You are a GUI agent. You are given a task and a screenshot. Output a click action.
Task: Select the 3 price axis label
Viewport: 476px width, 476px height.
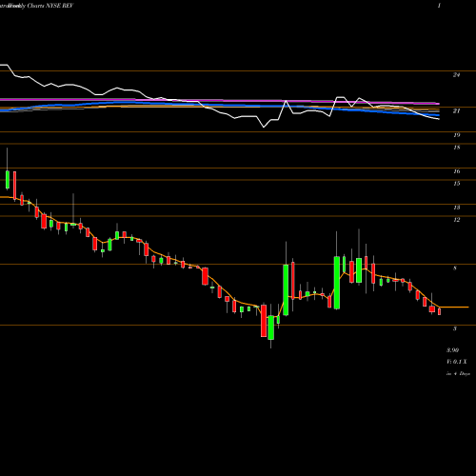[455, 328]
